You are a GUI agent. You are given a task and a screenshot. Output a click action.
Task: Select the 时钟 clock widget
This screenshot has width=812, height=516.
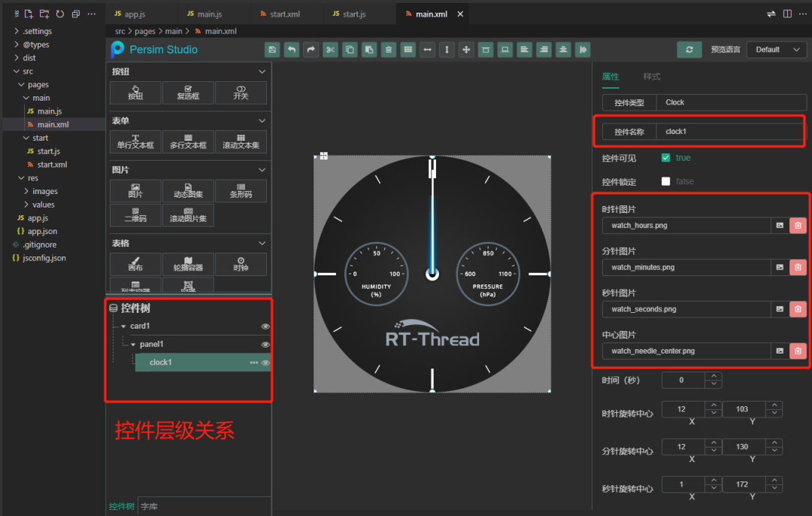coord(241,264)
